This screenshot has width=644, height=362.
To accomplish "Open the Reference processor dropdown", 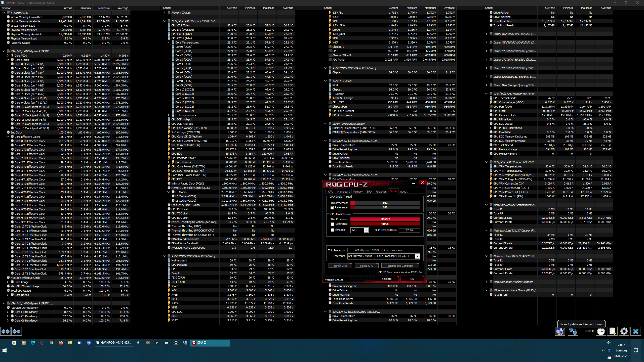I will pos(417,256).
